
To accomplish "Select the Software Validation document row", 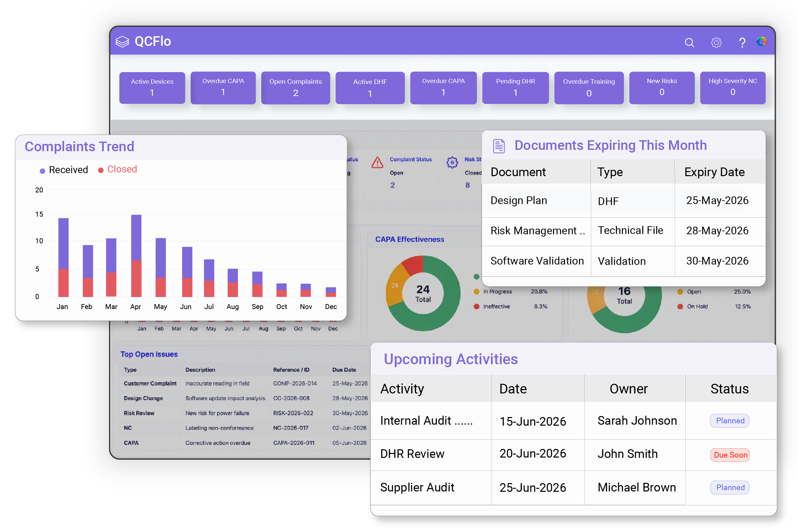I will click(623, 261).
